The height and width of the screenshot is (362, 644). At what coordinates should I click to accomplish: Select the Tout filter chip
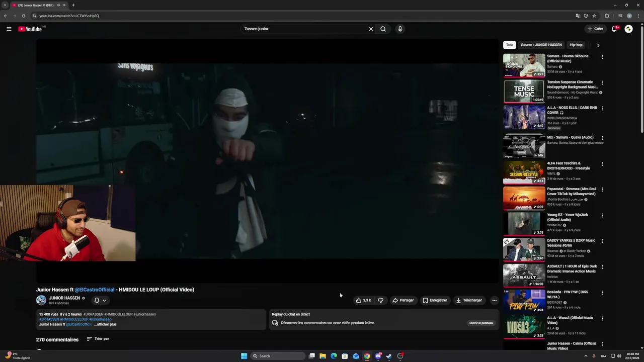pos(510,45)
